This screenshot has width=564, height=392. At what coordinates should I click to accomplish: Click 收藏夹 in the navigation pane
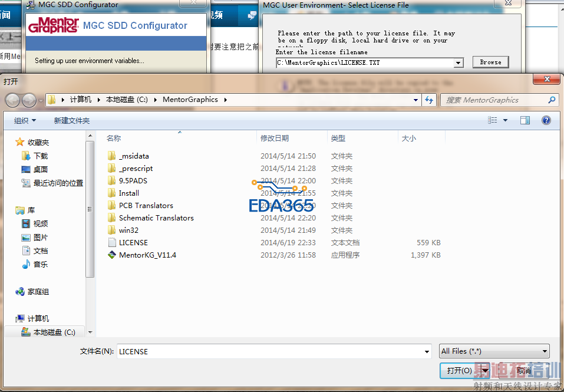[38, 143]
